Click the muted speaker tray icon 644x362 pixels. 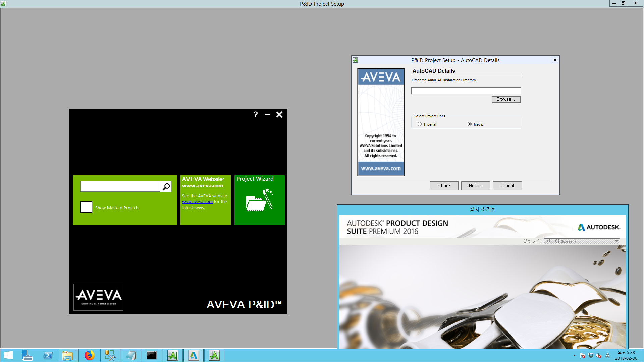click(x=599, y=355)
